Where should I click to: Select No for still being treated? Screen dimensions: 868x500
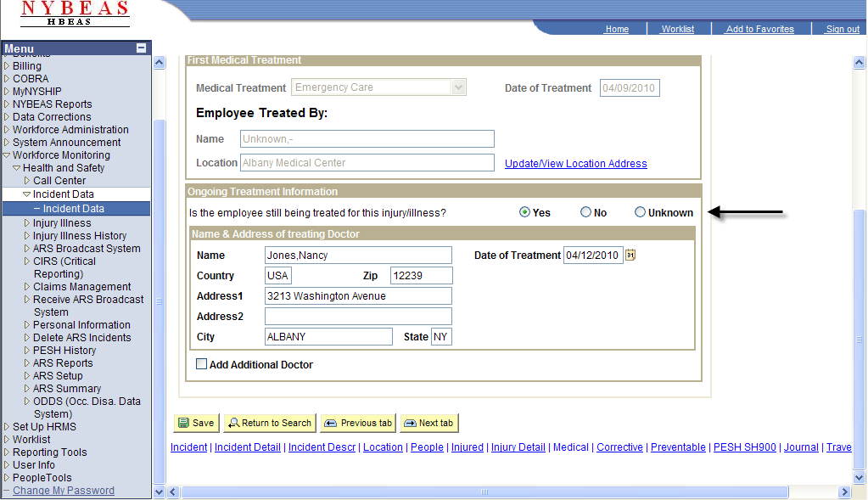(585, 212)
